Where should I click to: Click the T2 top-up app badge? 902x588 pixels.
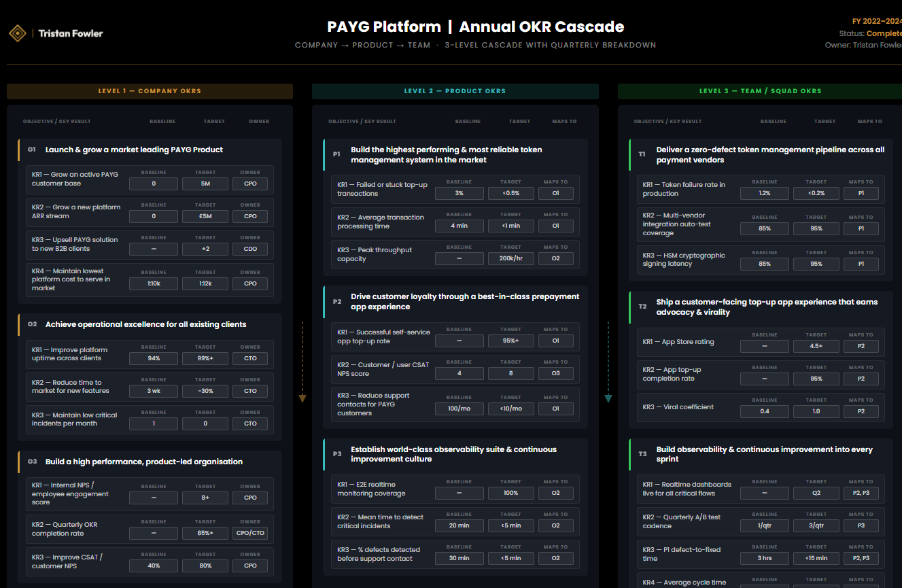[x=642, y=307]
